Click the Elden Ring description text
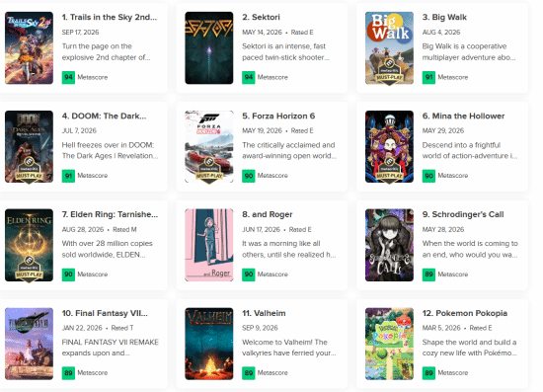Viewport: 543px width, 392px height. [107, 249]
